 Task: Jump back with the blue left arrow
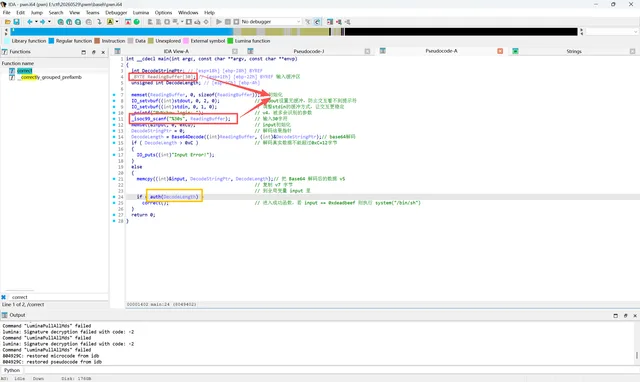(30, 22)
